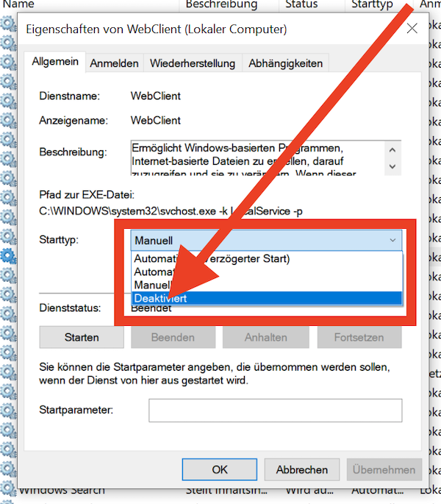This screenshot has height=504, width=441.
Task: Open the Wiederherstellung tab
Action: point(193,63)
